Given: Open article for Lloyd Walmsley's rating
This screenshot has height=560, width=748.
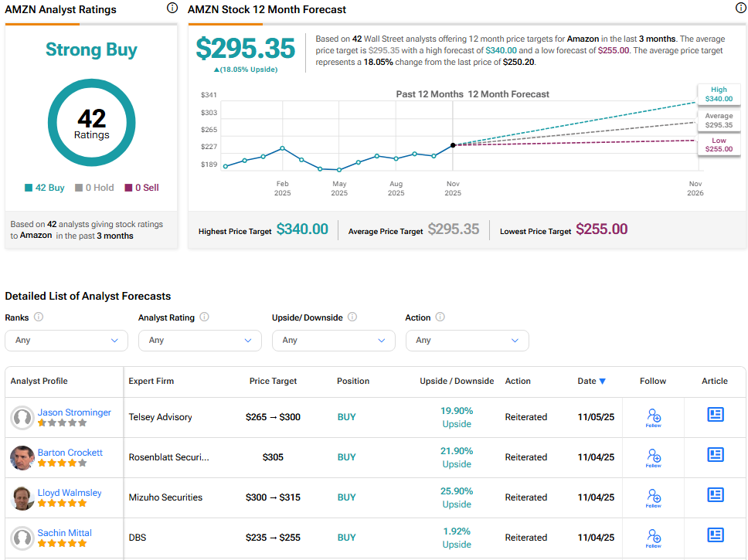Looking at the screenshot, I should [716, 495].
